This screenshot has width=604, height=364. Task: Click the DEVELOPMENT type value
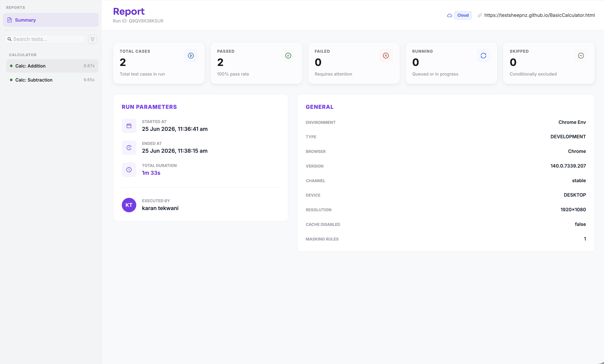(568, 137)
